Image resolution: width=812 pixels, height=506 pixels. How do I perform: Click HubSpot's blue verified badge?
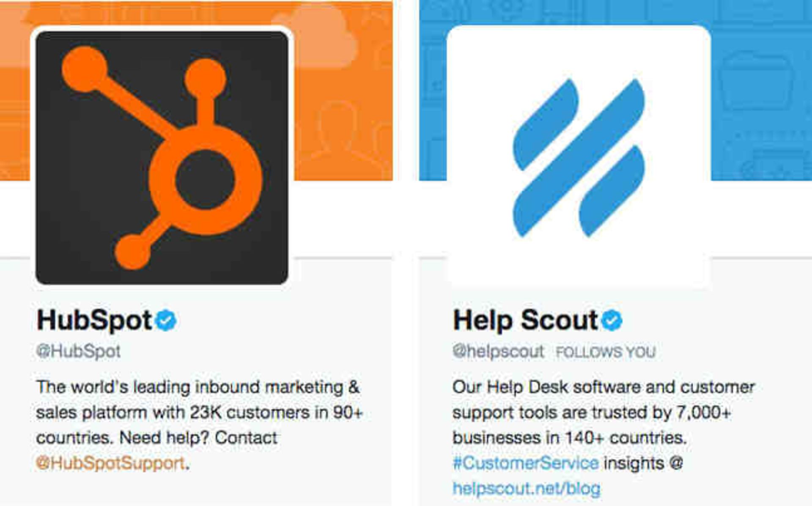tap(166, 320)
